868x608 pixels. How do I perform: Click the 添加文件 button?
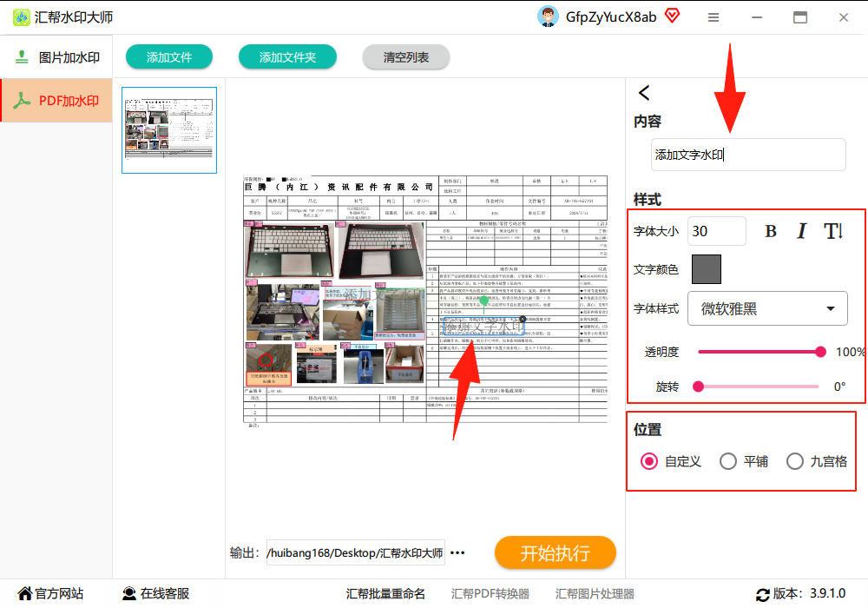tap(169, 57)
